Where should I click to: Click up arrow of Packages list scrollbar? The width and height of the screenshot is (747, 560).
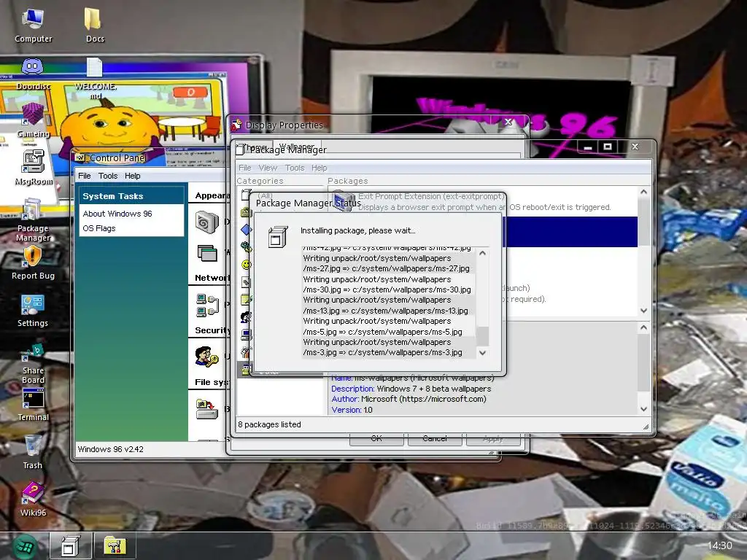(643, 192)
